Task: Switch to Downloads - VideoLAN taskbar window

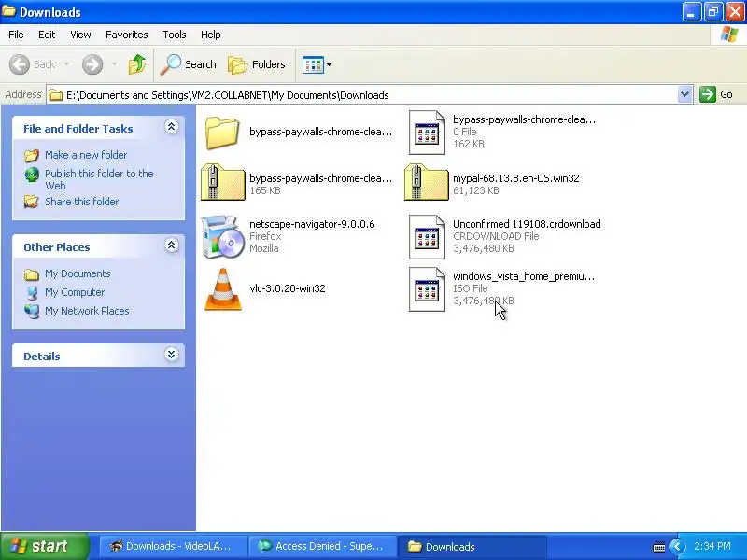Action: [x=173, y=546]
